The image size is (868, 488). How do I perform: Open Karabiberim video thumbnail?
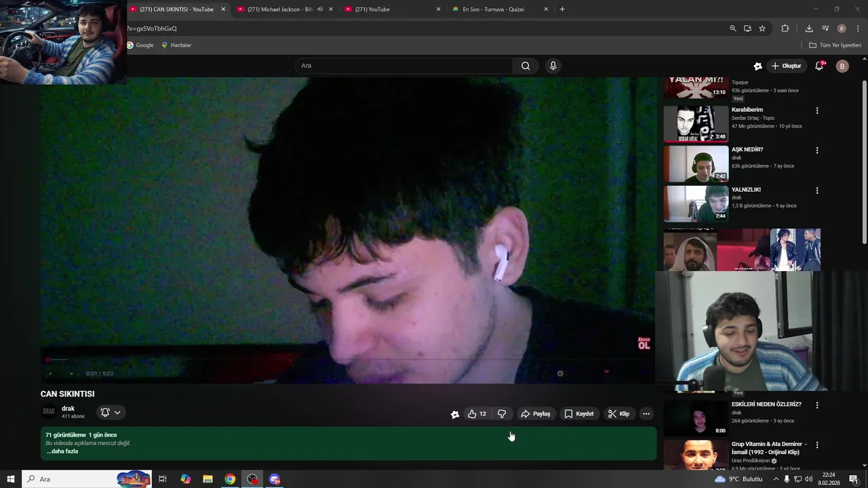696,123
